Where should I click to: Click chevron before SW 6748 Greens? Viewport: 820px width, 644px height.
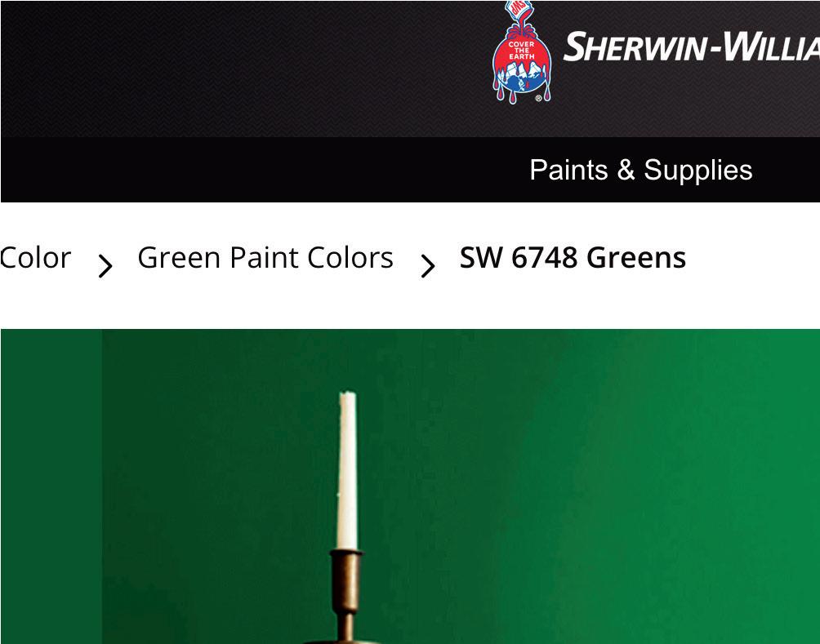click(x=428, y=265)
